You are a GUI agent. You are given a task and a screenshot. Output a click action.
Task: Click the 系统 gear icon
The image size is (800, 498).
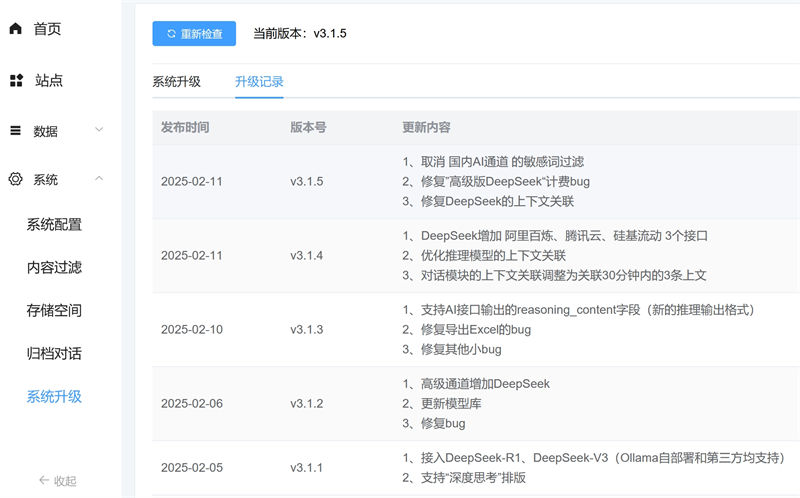pos(15,179)
